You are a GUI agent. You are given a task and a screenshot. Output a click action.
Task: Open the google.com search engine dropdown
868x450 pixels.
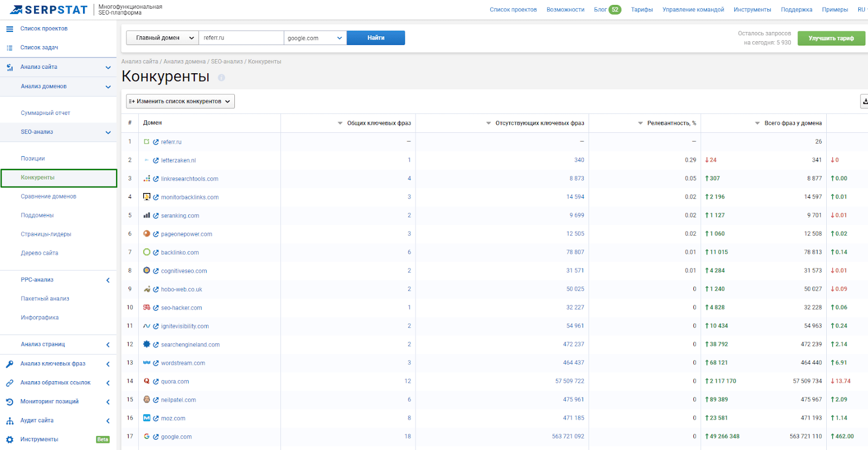[315, 38]
